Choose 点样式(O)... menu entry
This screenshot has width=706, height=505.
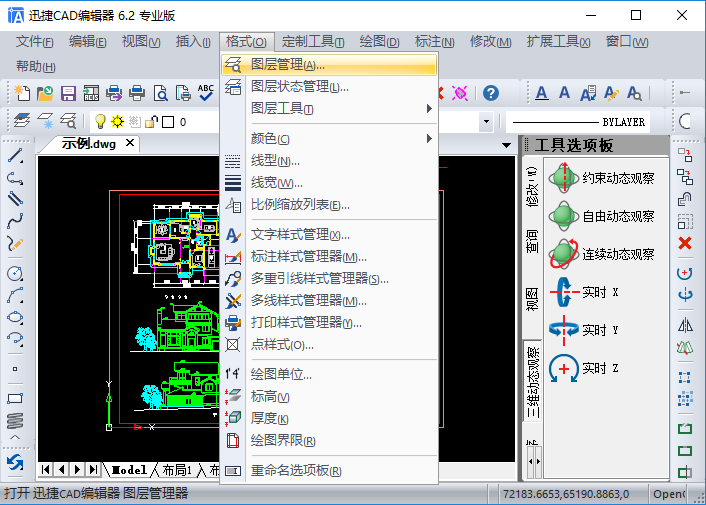coord(329,345)
